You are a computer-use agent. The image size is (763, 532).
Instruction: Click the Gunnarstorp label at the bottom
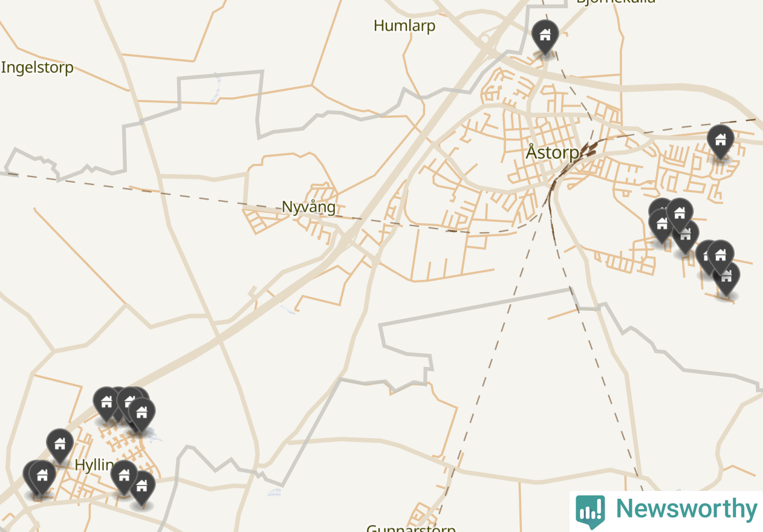coord(411,528)
